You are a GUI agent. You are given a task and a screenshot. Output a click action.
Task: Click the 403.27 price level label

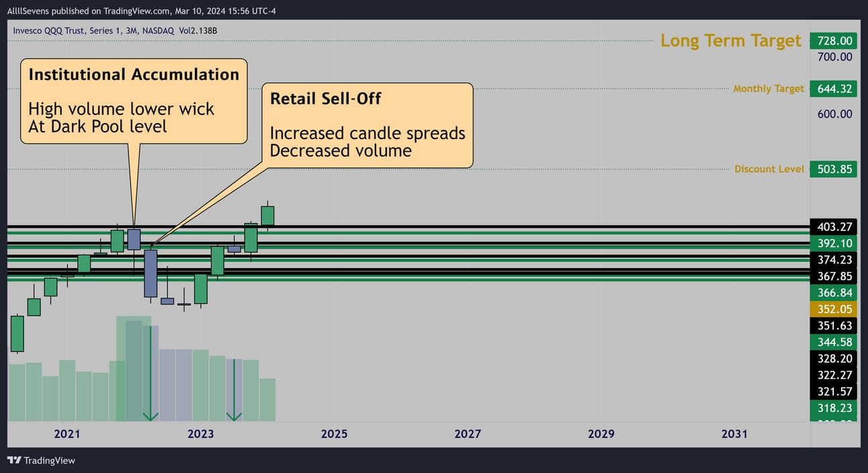coord(834,227)
